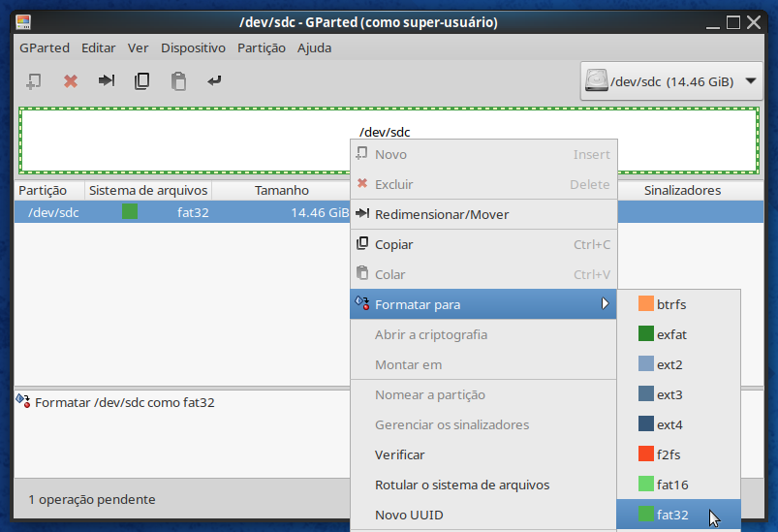Viewport: 778px width, 532px height.
Task: Click the hard disk icon in device selector
Action: [597, 80]
